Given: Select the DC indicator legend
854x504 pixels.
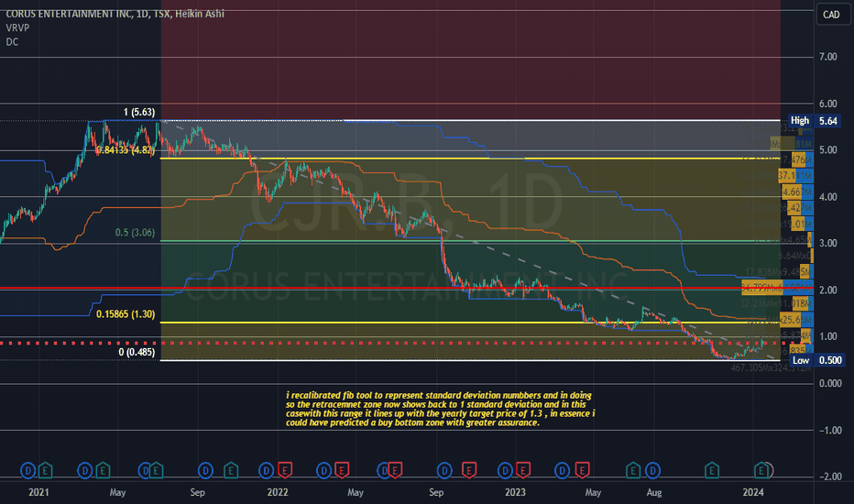Looking at the screenshot, I should click(12, 42).
